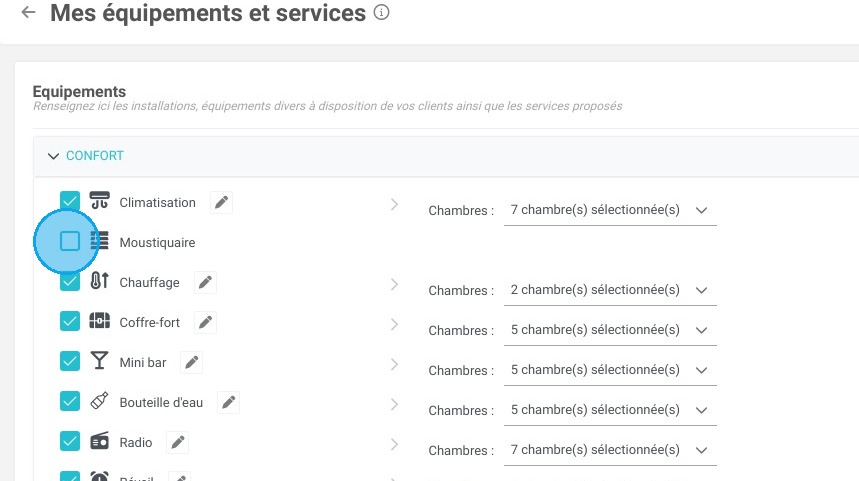Screen dimensions: 859x481
Task: Open Climatisation rooms dropdown
Action: point(610,210)
